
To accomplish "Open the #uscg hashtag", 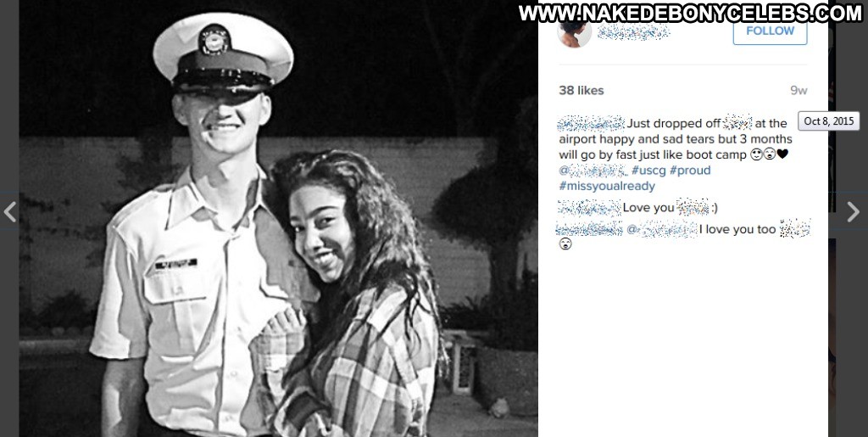I will point(648,171).
